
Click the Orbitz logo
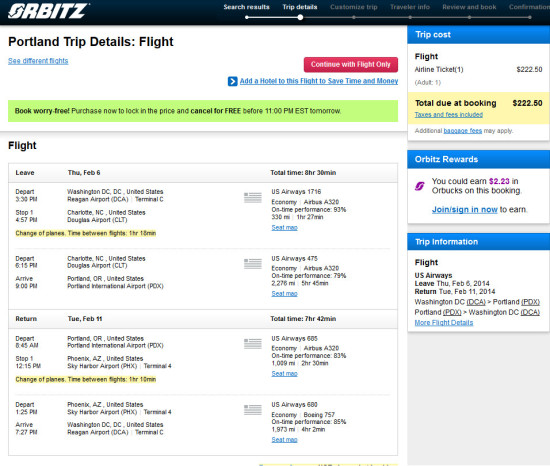point(48,11)
